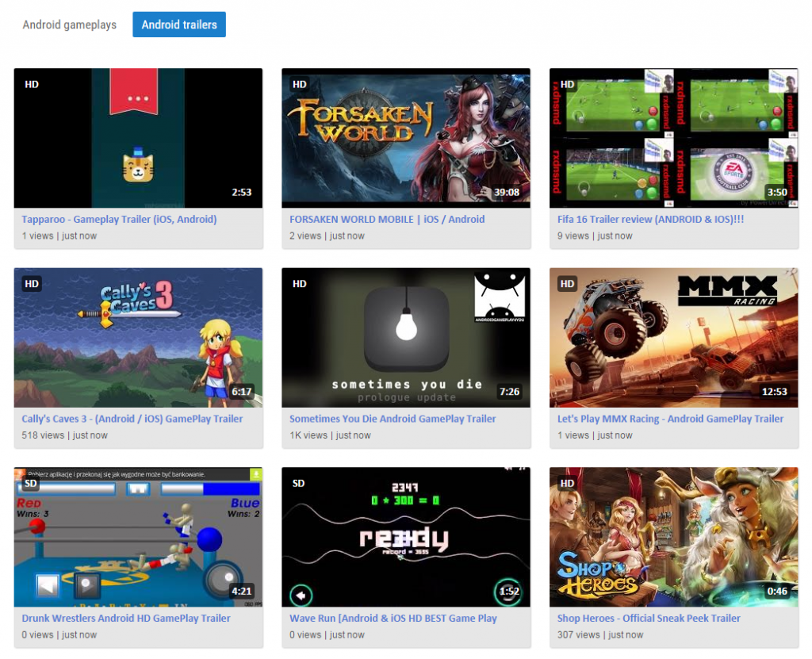The width and height of the screenshot is (812, 659).
Task: Click 'Shop Heroes - Official Sneak Peek Trailer' link
Action: point(649,618)
